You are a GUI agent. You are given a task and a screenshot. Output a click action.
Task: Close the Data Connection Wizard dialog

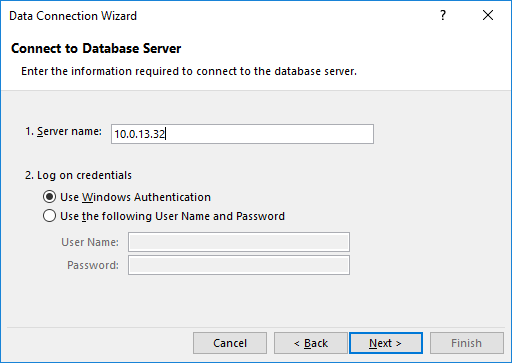click(488, 15)
